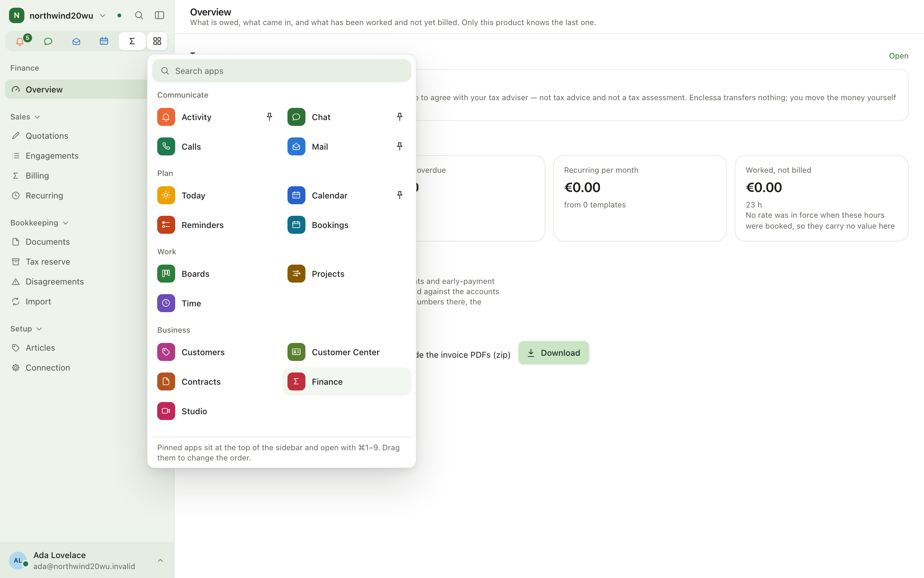Image resolution: width=924 pixels, height=578 pixels.
Task: Click the Open link at top right
Action: click(898, 56)
